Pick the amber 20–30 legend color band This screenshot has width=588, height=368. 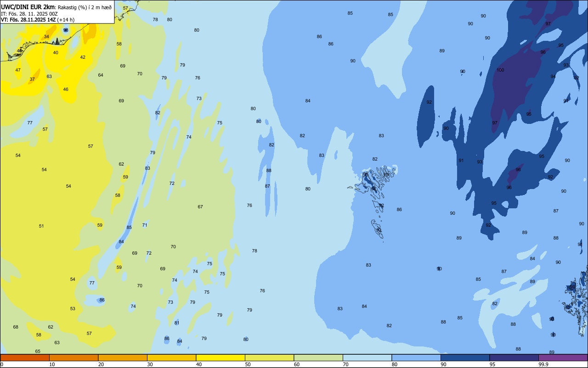(x=123, y=357)
